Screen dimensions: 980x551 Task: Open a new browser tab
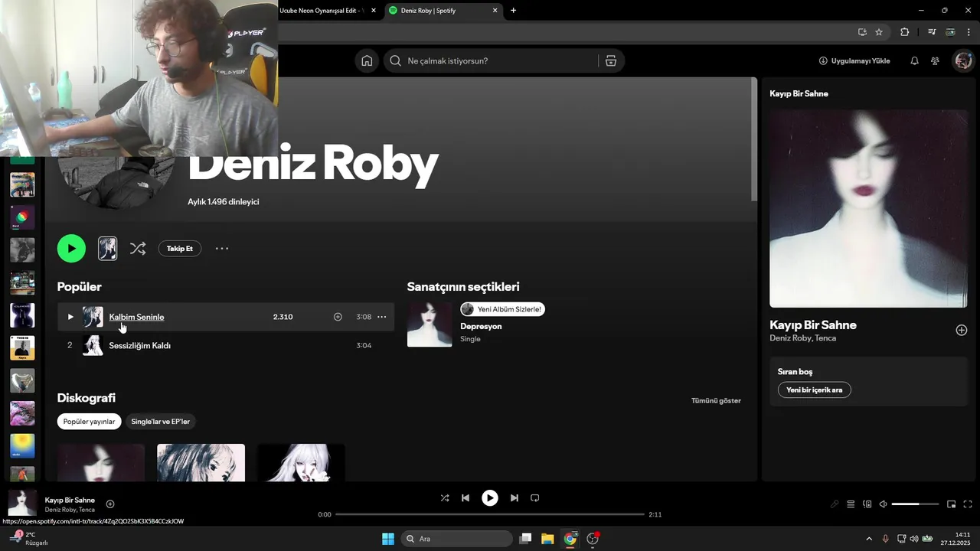pos(513,11)
